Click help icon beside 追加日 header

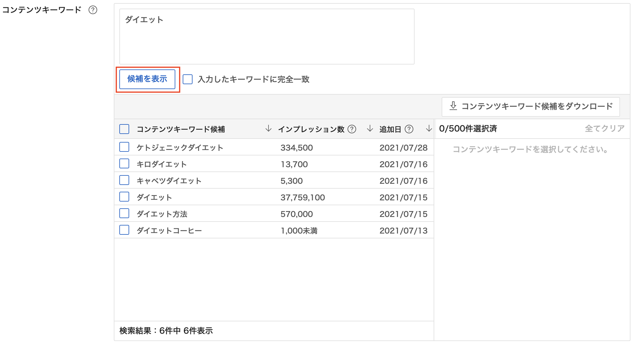click(409, 129)
